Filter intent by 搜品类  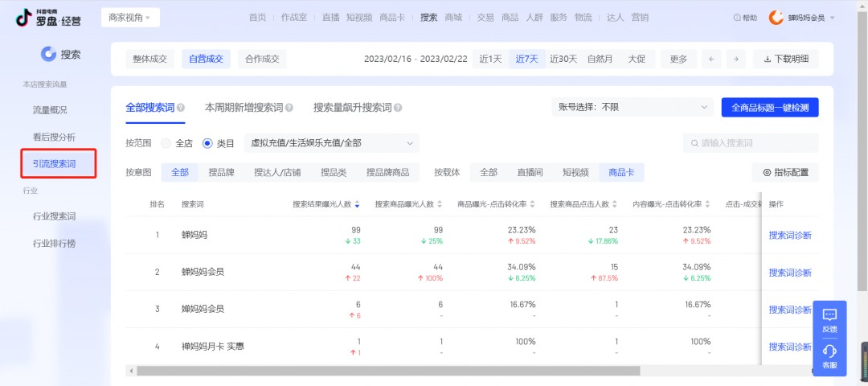pos(334,172)
